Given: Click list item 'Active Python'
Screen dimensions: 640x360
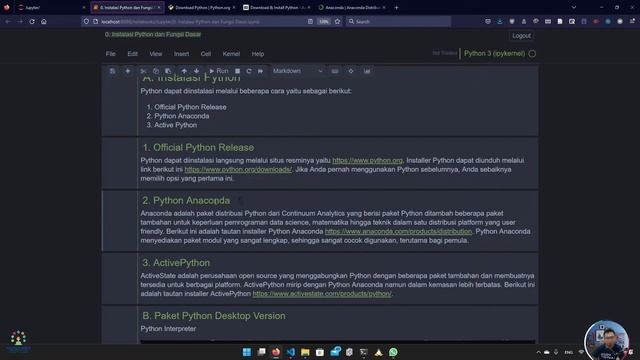Looking at the screenshot, I should pyautogui.click(x=176, y=125).
